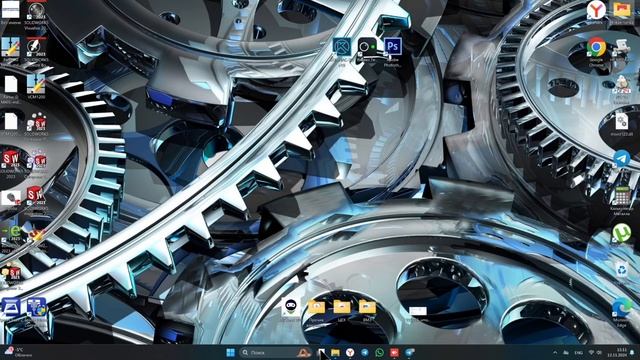Open the Recycle Bin on the desktop

[x=621, y=270]
